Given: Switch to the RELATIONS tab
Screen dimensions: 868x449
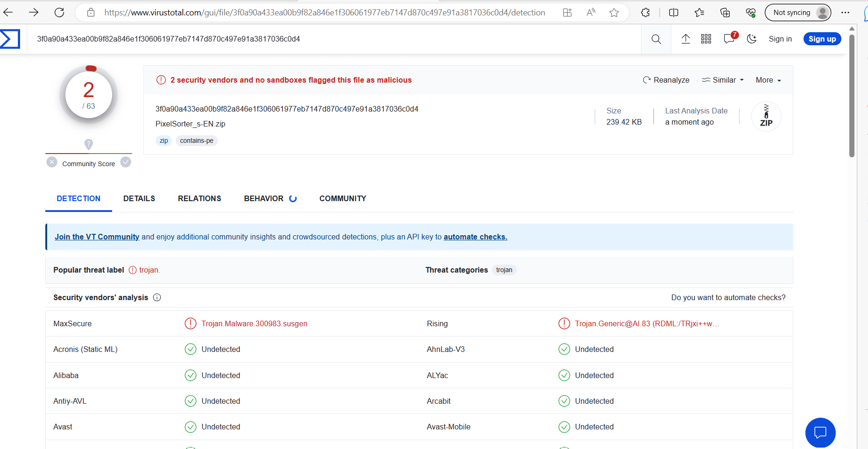Looking at the screenshot, I should point(199,199).
